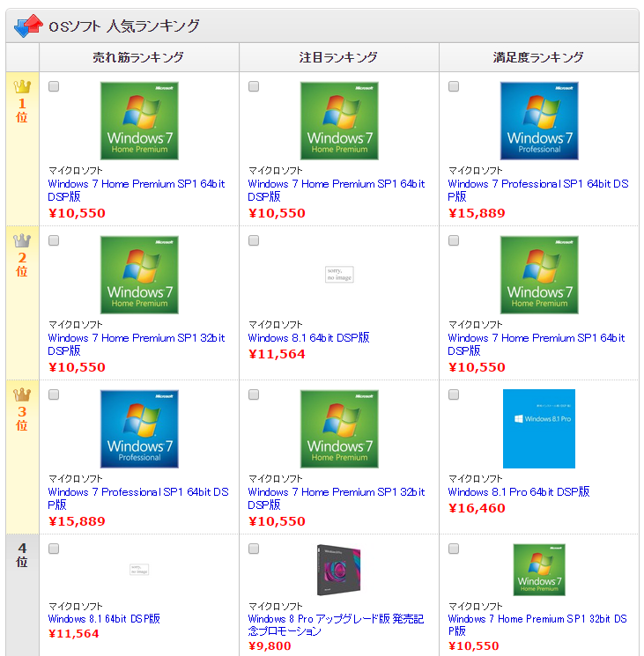Viewport: 644px width, 656px height.
Task: Click the 4位 rank label
Action: tap(22, 555)
